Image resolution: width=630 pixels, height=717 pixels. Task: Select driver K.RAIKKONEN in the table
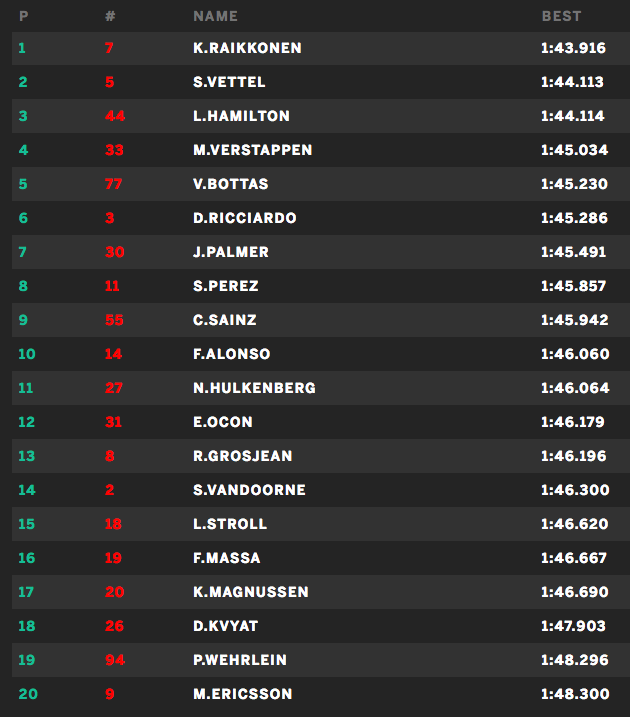[247, 48]
